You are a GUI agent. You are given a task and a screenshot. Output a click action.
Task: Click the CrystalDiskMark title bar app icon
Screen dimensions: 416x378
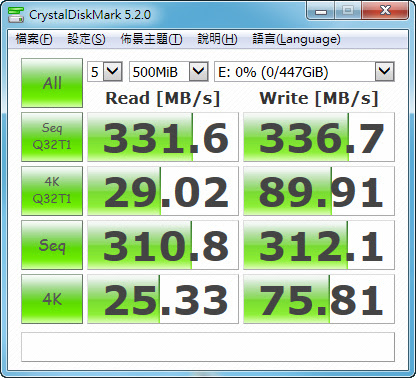tap(16, 15)
